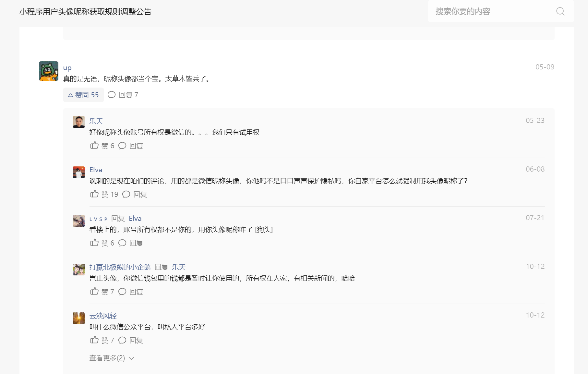The image size is (588, 374).
Task: Open the Elva mention in LVSP's reply
Action: tap(135, 219)
